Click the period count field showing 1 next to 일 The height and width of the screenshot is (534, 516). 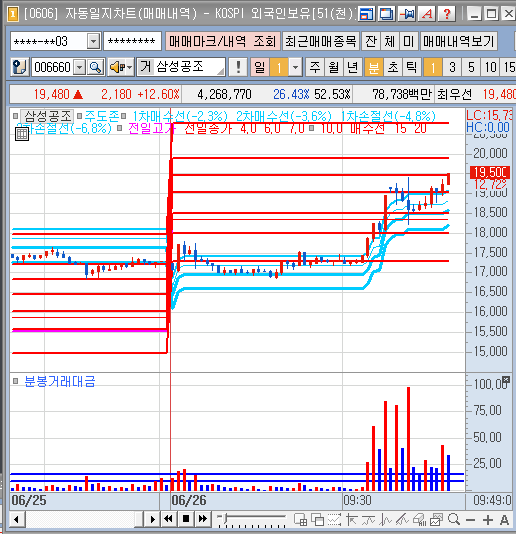tap(279, 67)
